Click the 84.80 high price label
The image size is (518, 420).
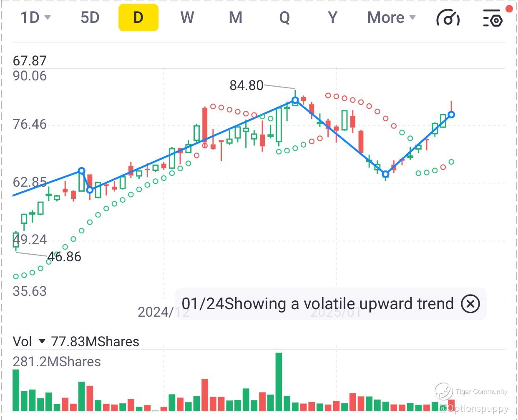click(246, 85)
